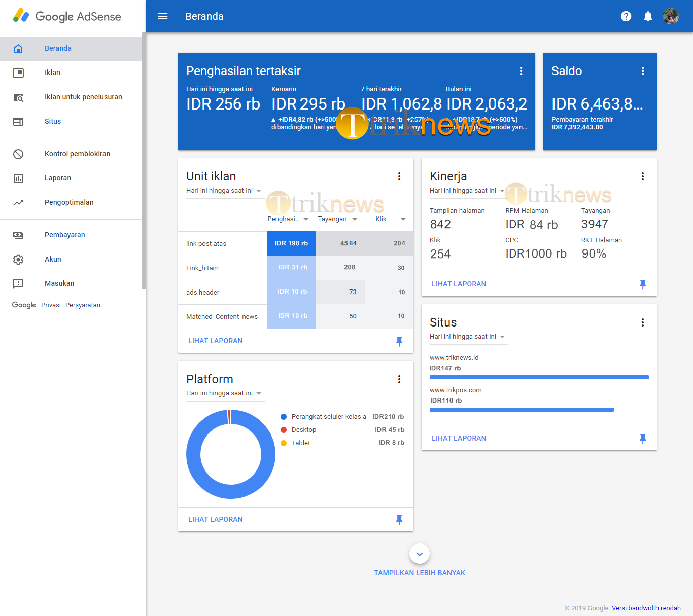The width and height of the screenshot is (693, 616).
Task: Select the ads header row
Action: [296, 293]
